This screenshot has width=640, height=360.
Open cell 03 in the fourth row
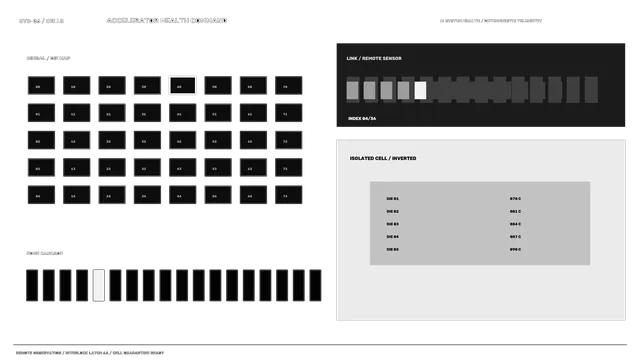pyautogui.click(x=41, y=167)
